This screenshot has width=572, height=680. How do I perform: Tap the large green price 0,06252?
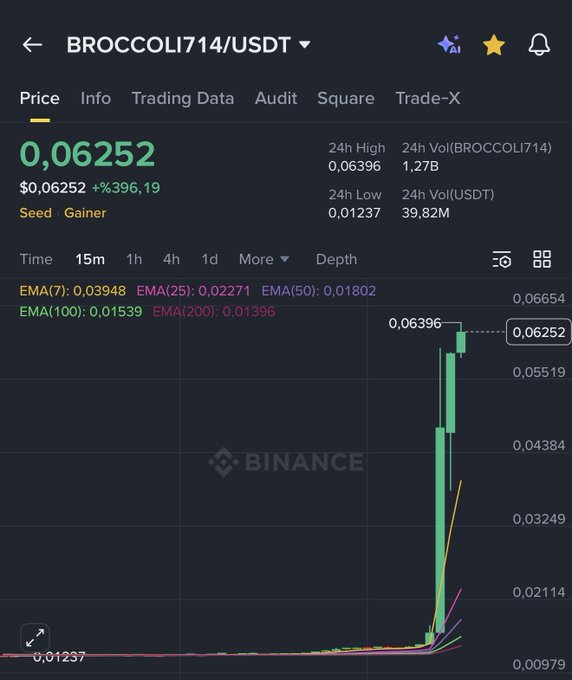pyautogui.click(x=87, y=154)
